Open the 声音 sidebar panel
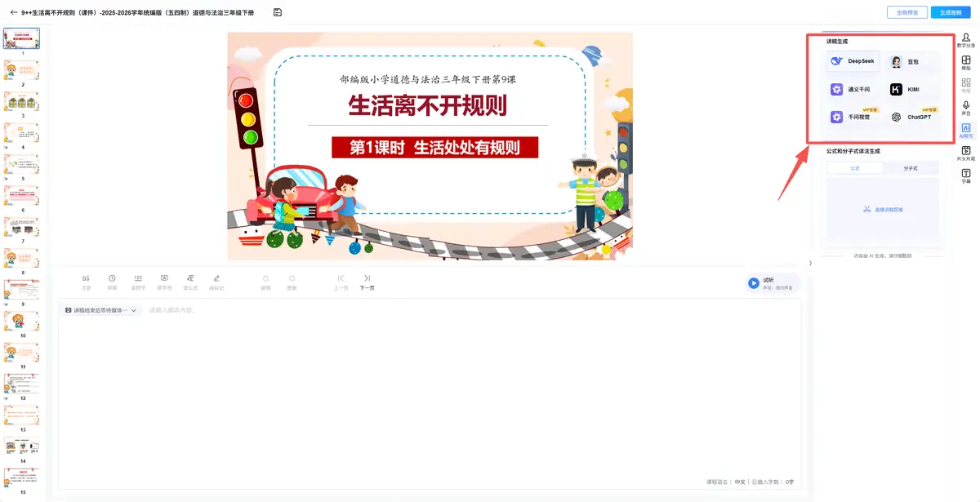 point(966,109)
